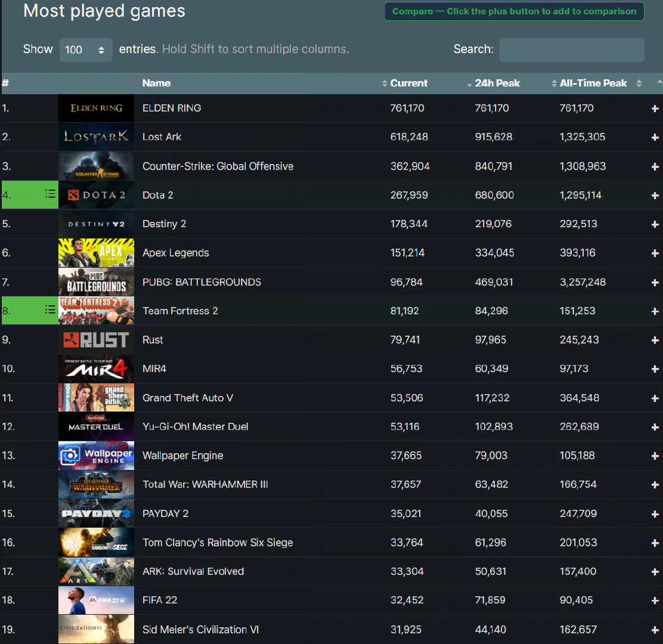
Task: Open PUBG: BATTLEGROUNDS game link
Action: [x=202, y=282]
